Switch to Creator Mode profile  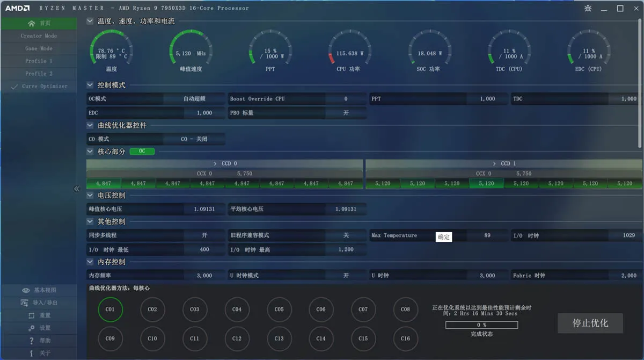(x=39, y=36)
